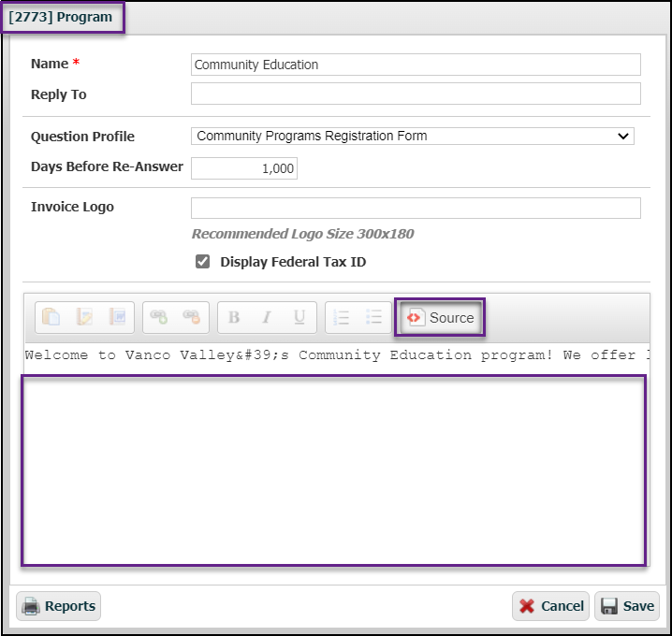Toggle Italic formatting
This screenshot has height=636, width=672.
pos(267,317)
